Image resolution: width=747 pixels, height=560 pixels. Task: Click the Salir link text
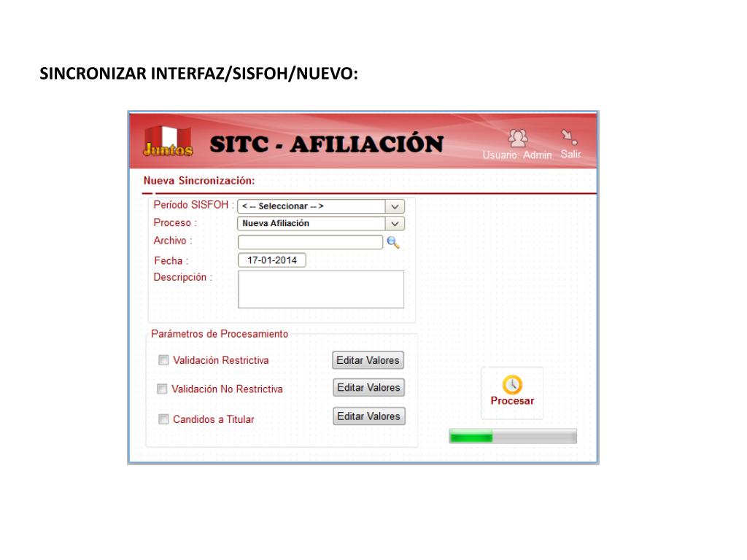(570, 155)
